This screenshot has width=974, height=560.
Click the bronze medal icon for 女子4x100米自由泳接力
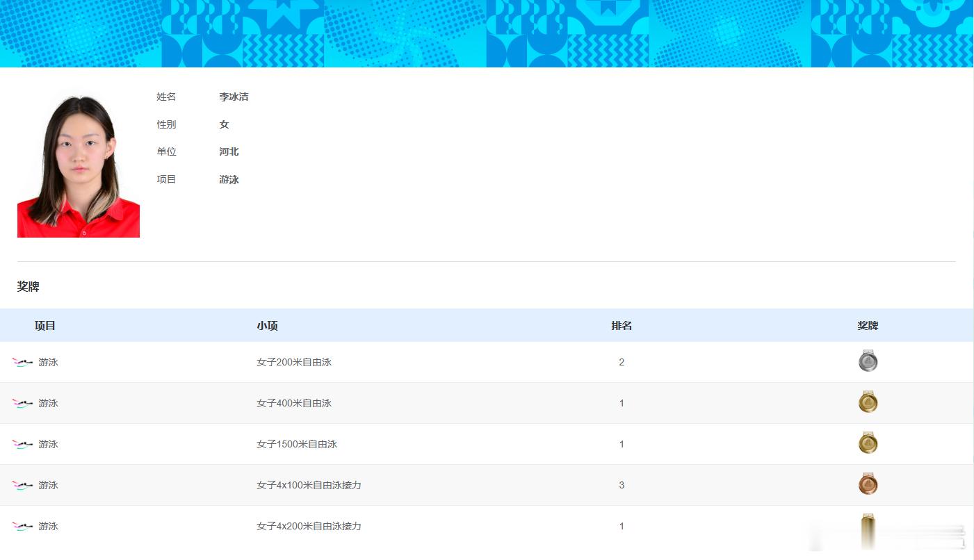[x=868, y=484]
